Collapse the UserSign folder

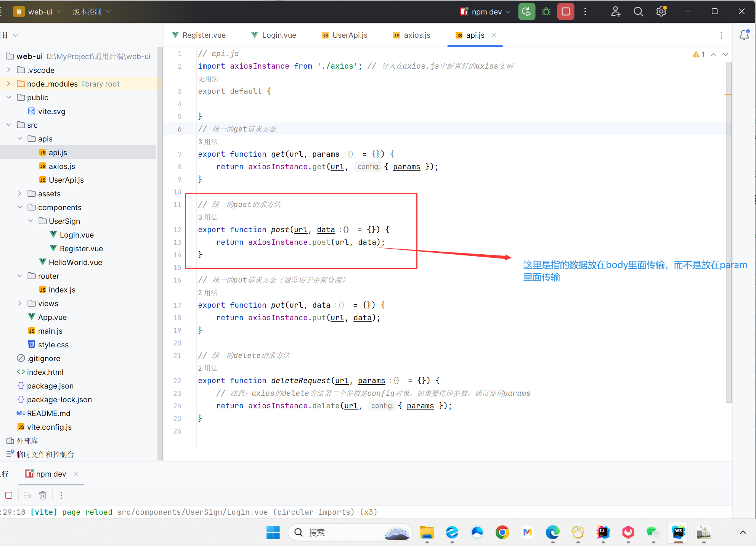[x=30, y=221]
